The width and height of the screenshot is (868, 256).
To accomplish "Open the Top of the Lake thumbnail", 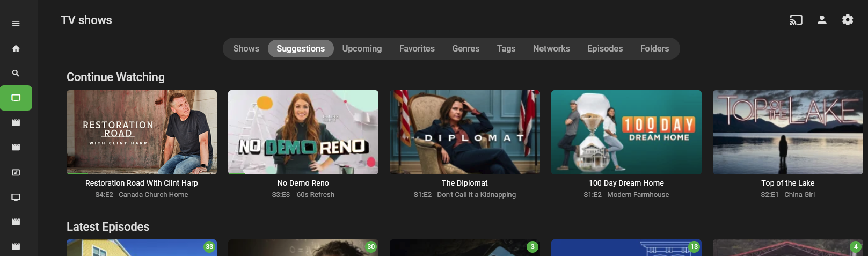I will [788, 132].
